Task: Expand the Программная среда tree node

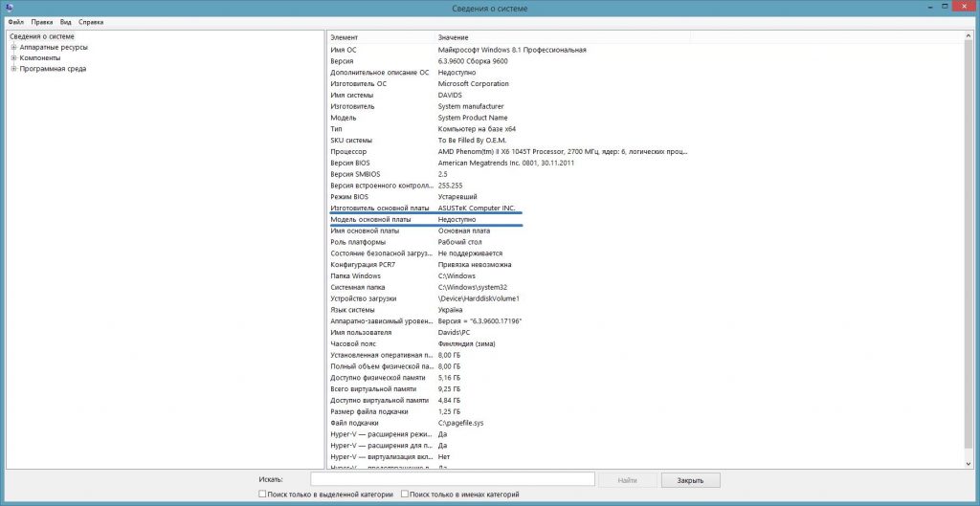Action: pyautogui.click(x=13, y=69)
